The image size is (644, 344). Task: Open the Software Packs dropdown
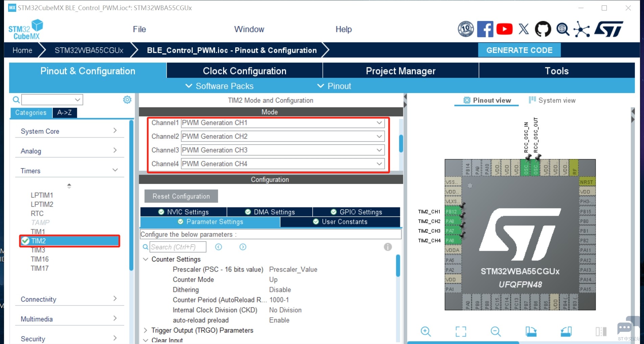[219, 86]
